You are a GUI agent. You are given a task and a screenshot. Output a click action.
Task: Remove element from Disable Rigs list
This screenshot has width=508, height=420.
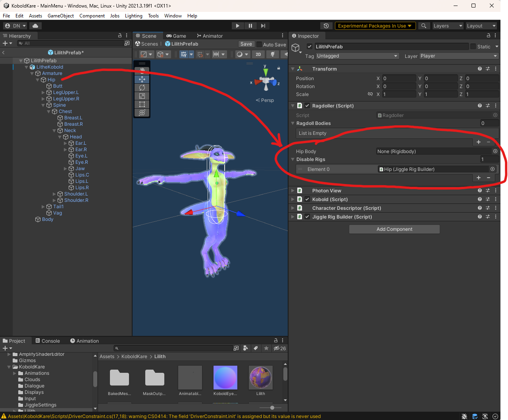click(x=489, y=178)
